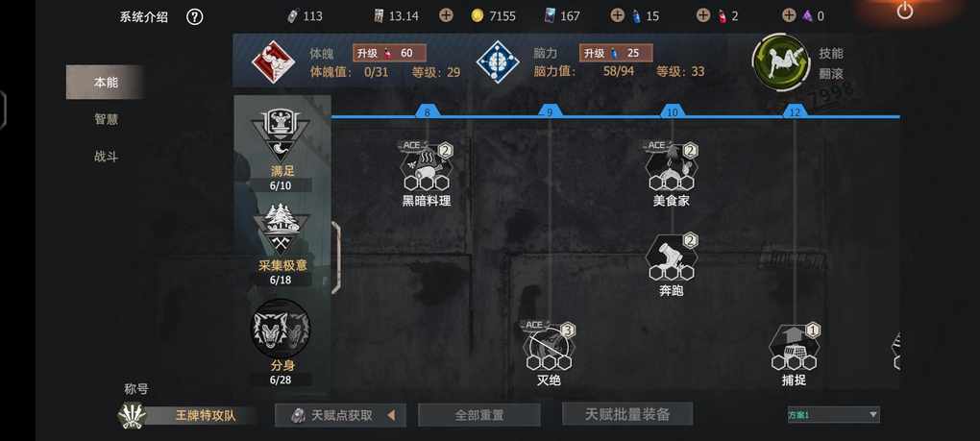This screenshot has width=980, height=441.
Task: Open the 方案1 scheme dropdown
Action: [x=833, y=414]
